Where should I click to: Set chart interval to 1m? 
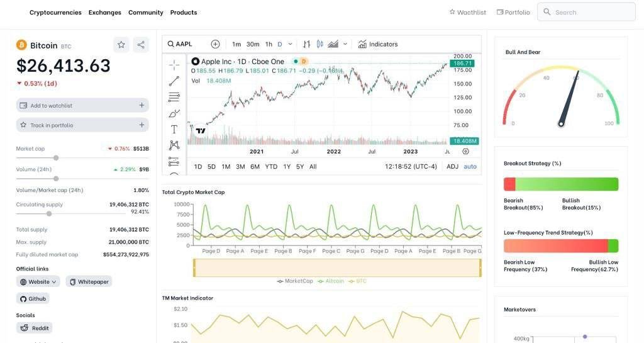point(236,44)
